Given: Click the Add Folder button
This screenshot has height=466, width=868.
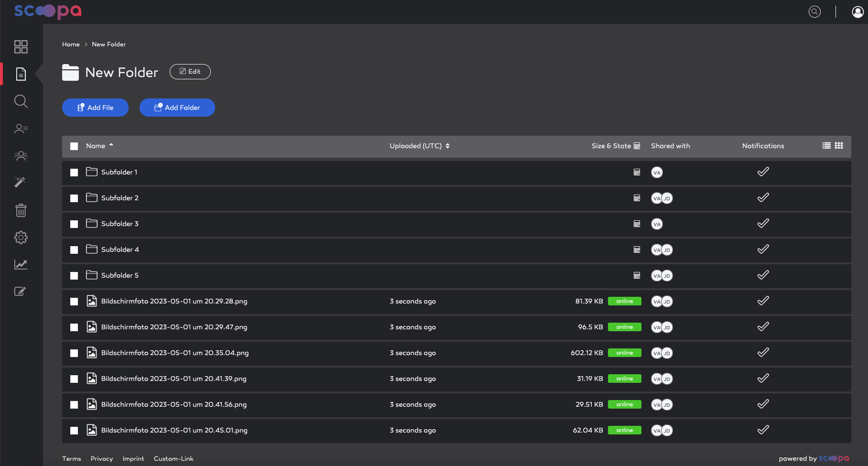Looking at the screenshot, I should click(177, 108).
